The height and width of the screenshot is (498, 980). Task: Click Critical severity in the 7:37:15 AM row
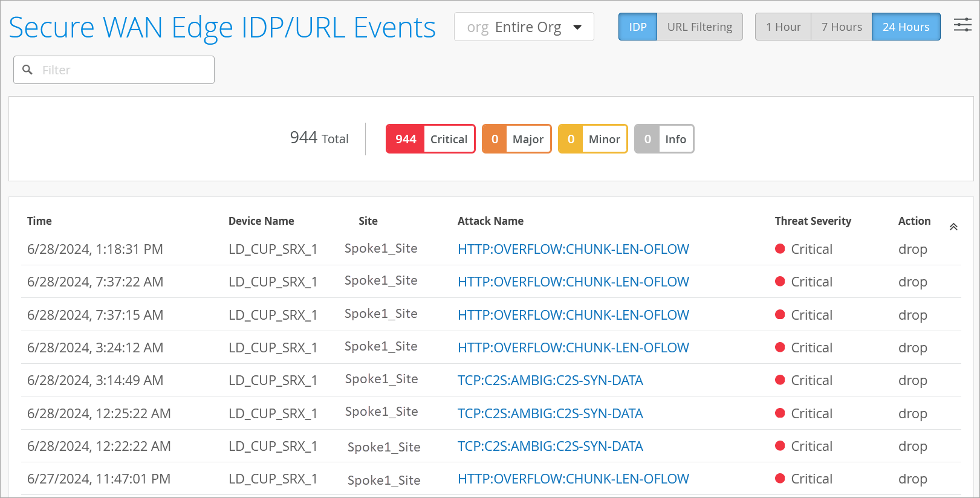click(x=803, y=315)
